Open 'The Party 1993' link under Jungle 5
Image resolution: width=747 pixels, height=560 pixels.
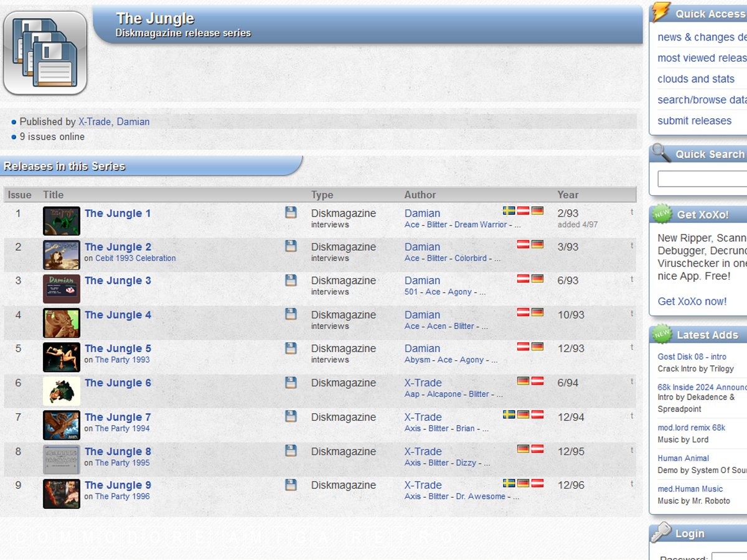pyautogui.click(x=122, y=360)
